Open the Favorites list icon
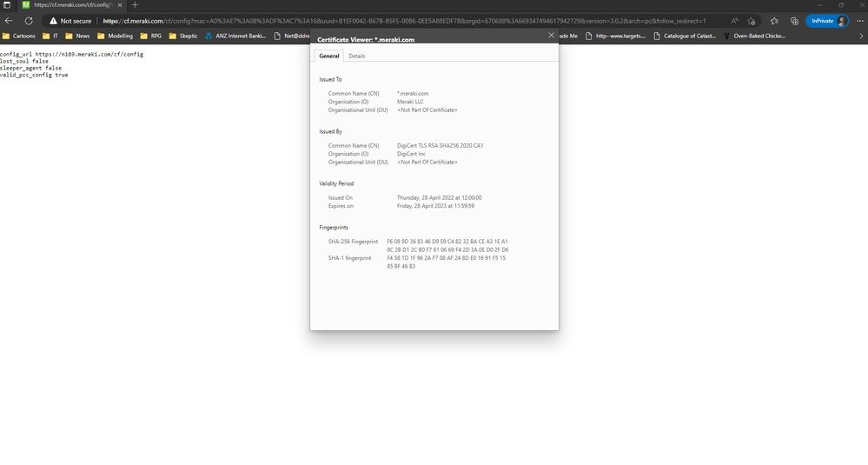Viewport: 868px width, 465px height. 774,21
